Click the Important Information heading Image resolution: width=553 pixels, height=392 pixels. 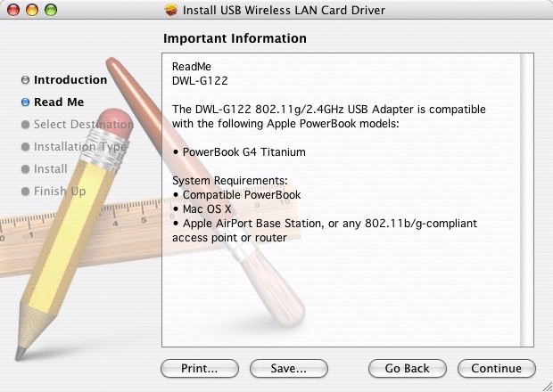tap(235, 38)
